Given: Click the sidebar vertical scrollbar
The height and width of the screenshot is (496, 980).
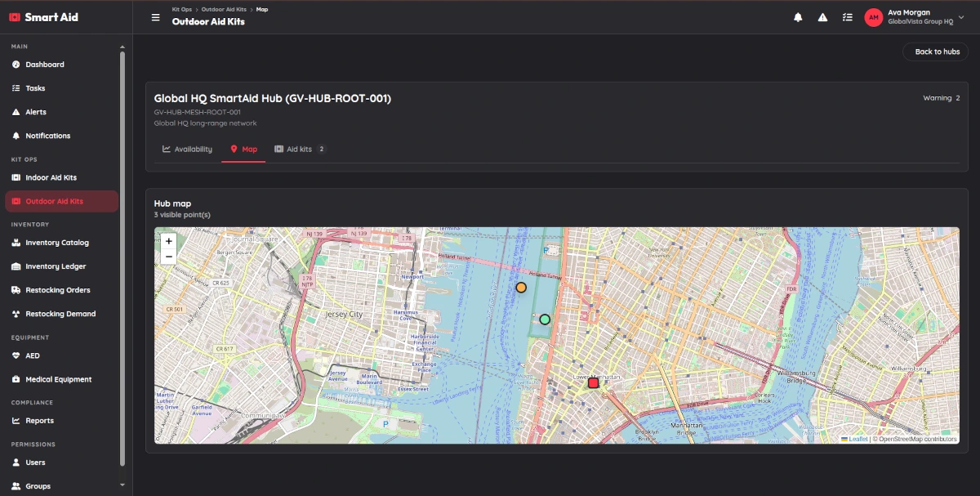Looking at the screenshot, I should 122,257.
